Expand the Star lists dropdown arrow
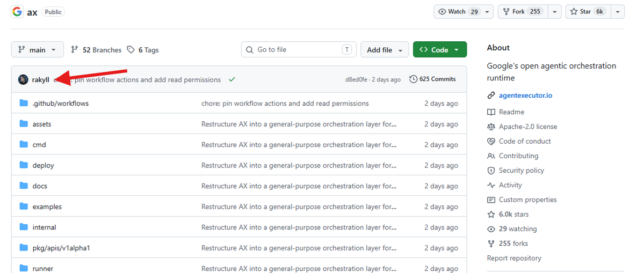Viewport: 644px width, 273px height. [618, 12]
